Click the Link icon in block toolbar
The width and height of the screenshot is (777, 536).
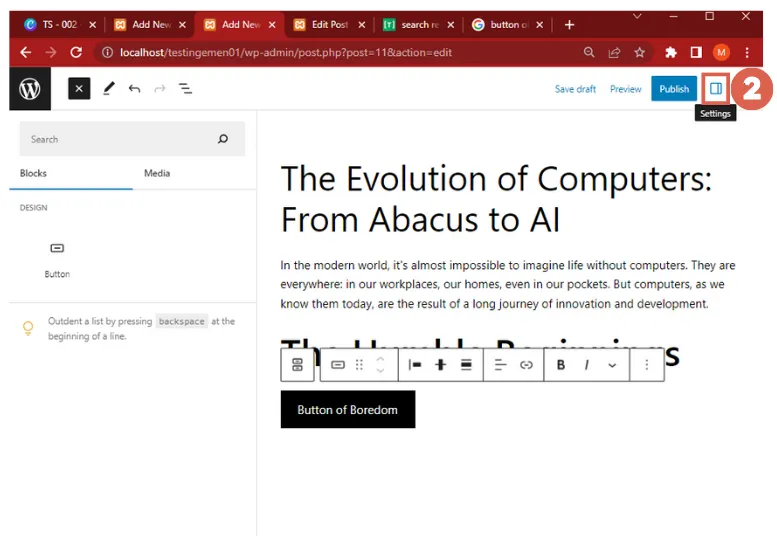click(x=526, y=365)
